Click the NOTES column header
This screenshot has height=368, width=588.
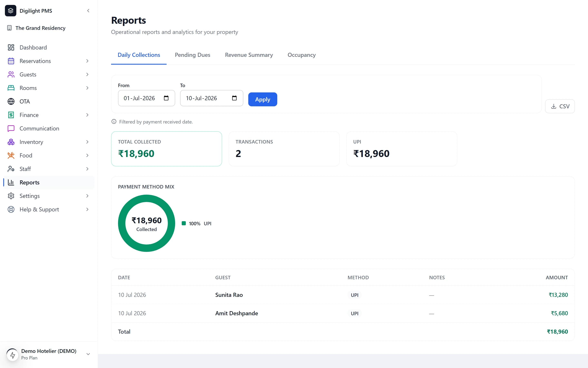click(437, 277)
